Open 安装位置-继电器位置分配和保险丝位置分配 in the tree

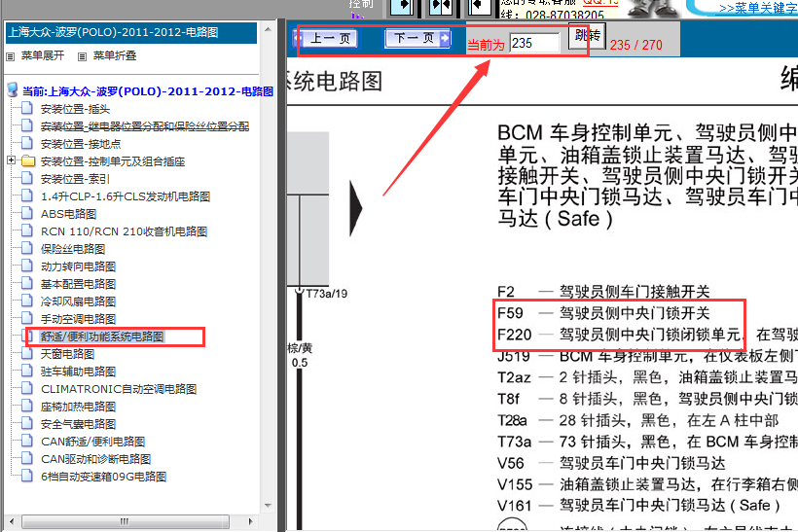[145, 126]
